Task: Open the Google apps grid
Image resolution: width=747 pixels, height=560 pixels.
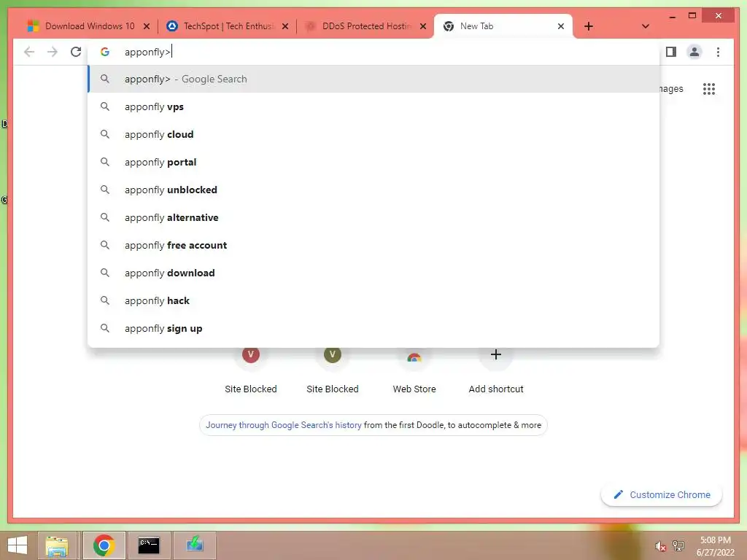Action: tap(709, 89)
